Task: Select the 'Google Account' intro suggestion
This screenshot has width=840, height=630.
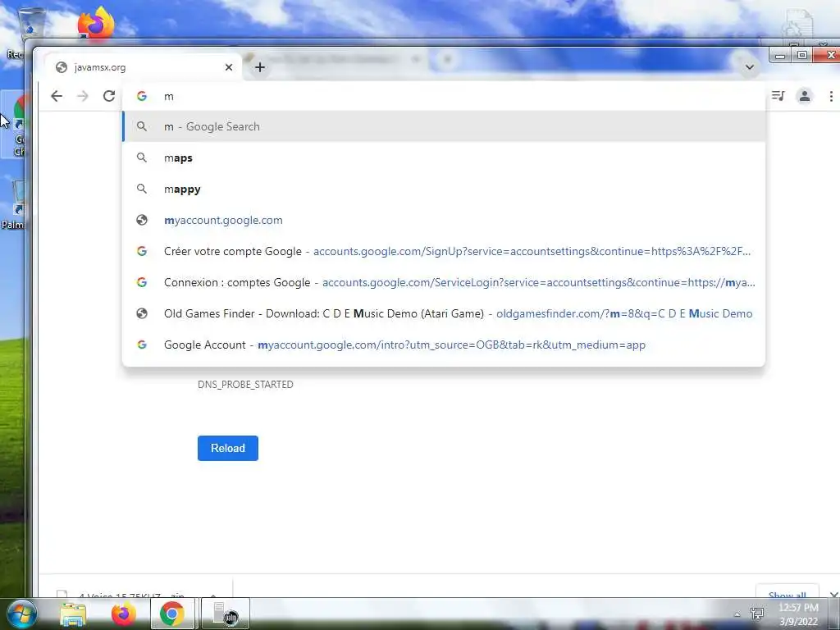Action: [x=444, y=345]
